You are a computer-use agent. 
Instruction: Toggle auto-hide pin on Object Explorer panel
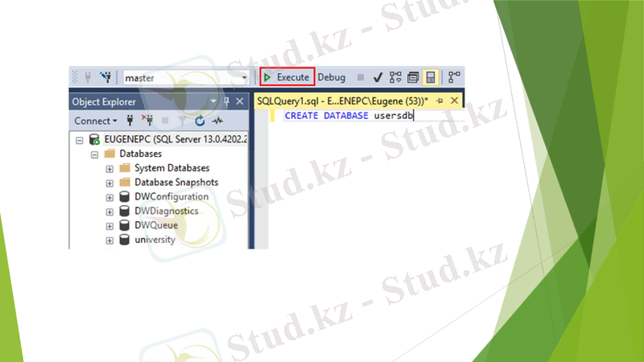click(x=226, y=101)
